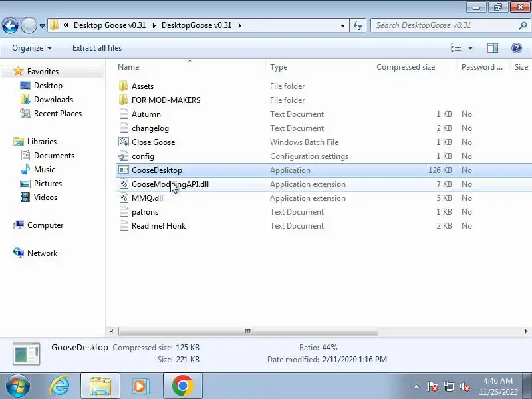Select the Music library
532x399 pixels.
pyautogui.click(x=44, y=169)
